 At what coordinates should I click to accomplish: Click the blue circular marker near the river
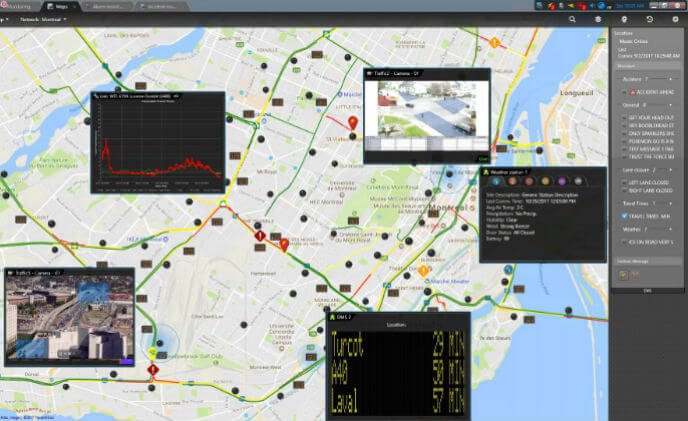click(x=508, y=269)
